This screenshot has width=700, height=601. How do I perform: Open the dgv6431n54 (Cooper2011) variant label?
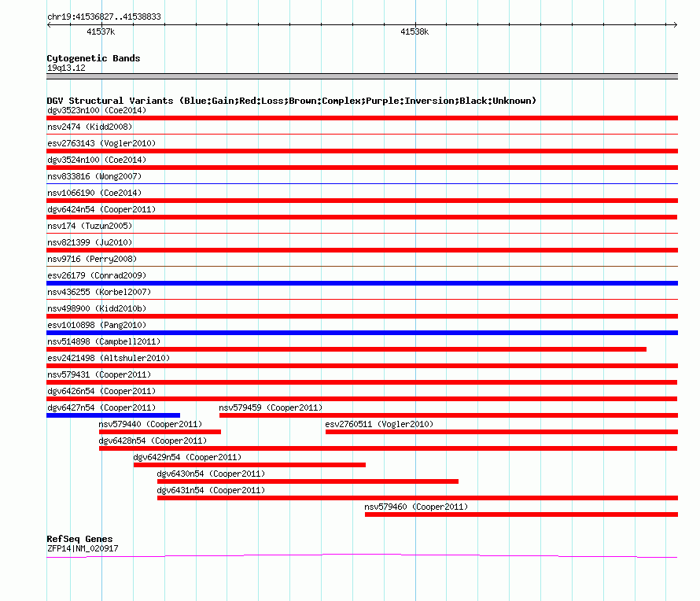coord(211,490)
